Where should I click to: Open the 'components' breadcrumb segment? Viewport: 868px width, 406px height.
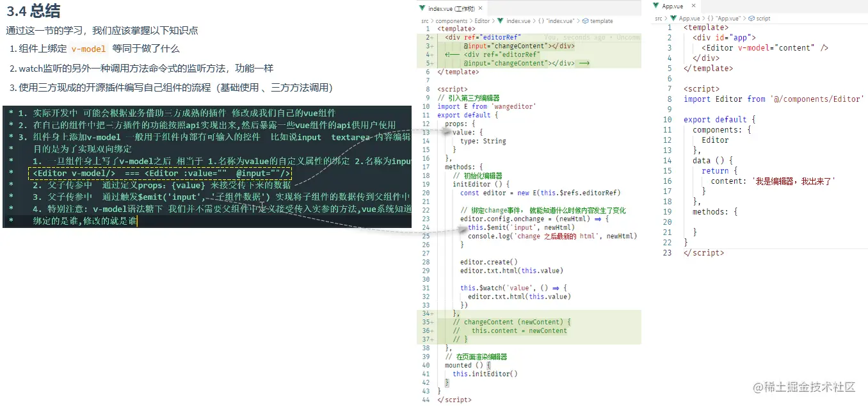(x=451, y=21)
